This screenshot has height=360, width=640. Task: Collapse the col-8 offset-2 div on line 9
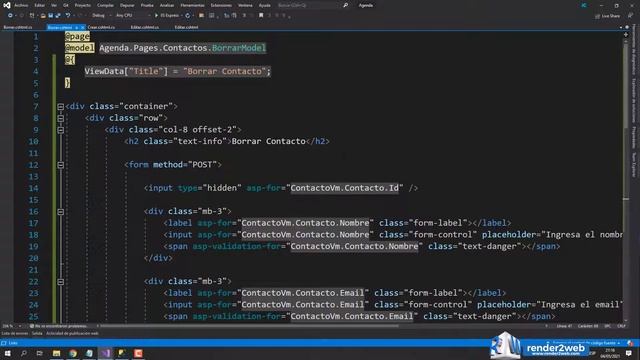tap(60, 130)
